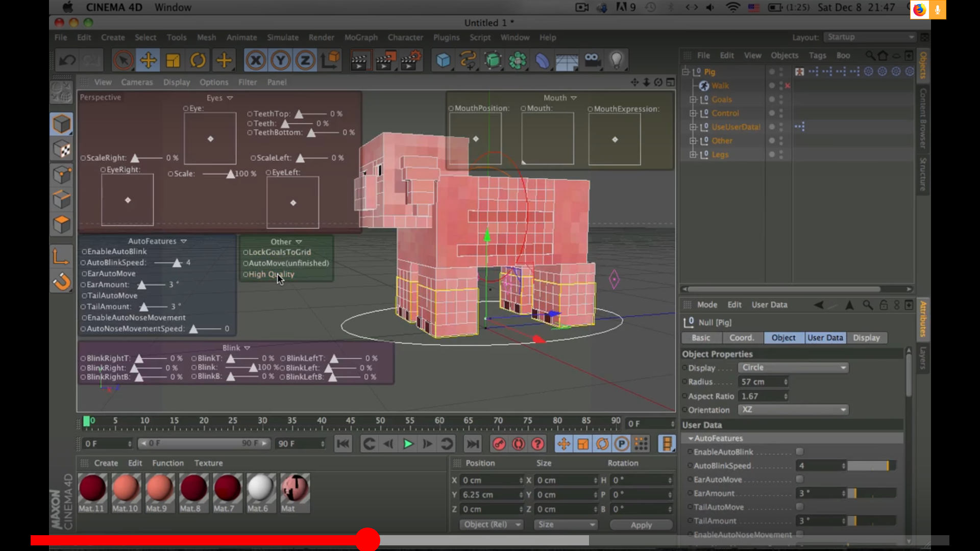Switch to Texture mode icon
This screenshot has width=980, height=551.
click(61, 149)
